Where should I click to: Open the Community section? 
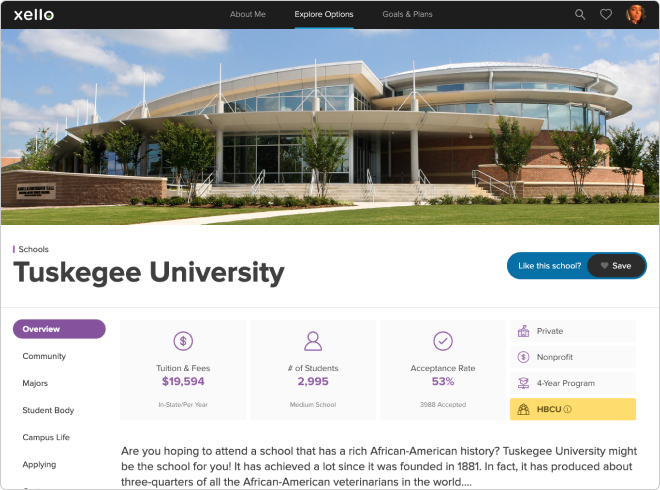pos(44,356)
